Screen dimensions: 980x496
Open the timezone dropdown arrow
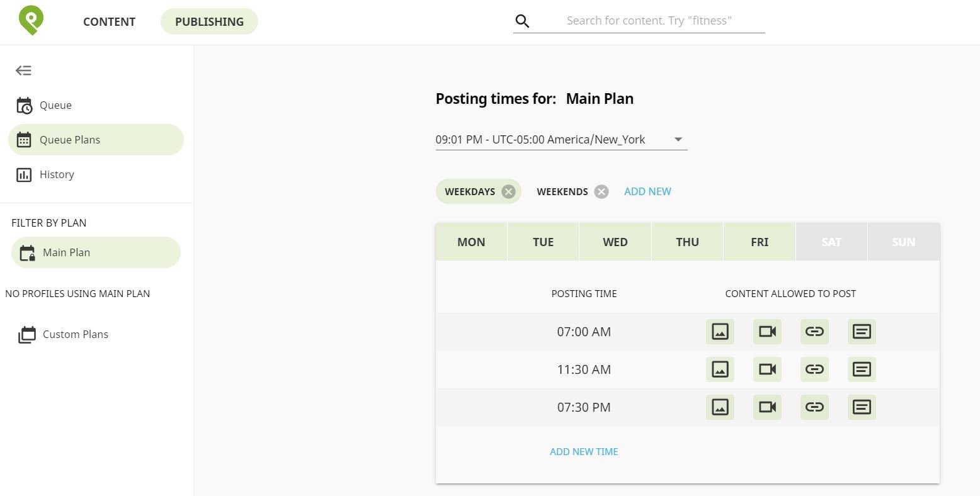(678, 140)
